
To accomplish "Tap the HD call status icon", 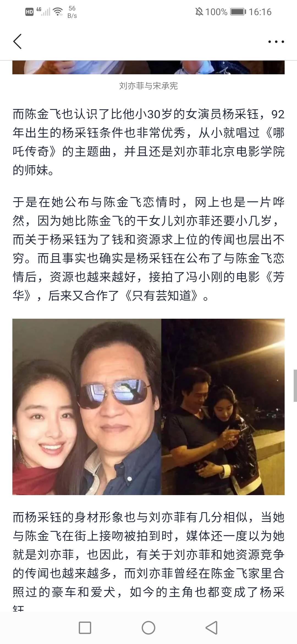I will pos(29,12).
